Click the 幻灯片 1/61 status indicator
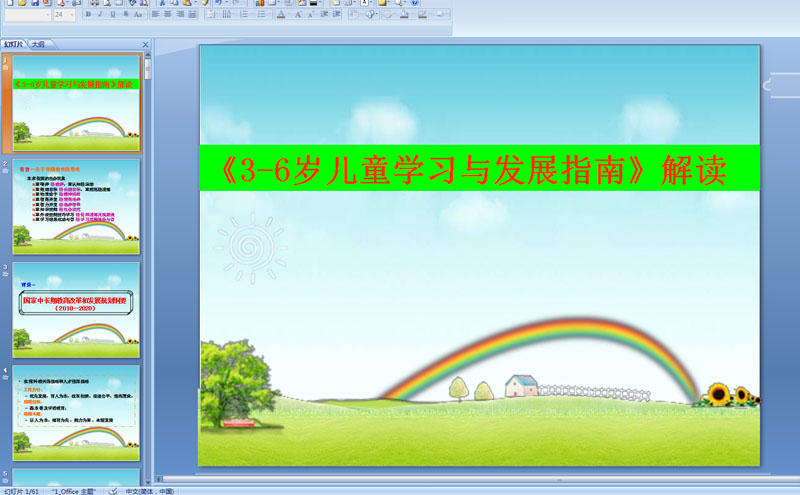The image size is (800, 495). (21, 491)
